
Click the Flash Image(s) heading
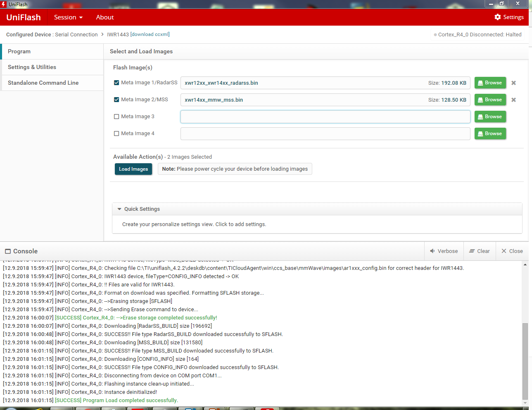pos(133,67)
